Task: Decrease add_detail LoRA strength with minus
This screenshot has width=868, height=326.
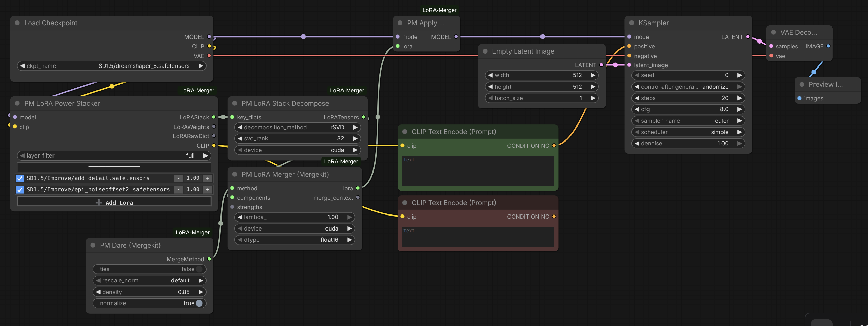Action: (x=178, y=178)
